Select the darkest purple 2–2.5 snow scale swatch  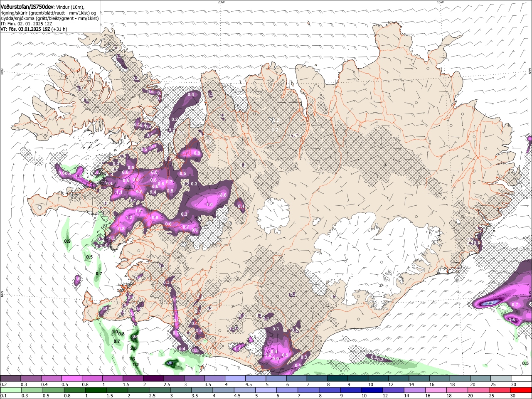pos(153,379)
